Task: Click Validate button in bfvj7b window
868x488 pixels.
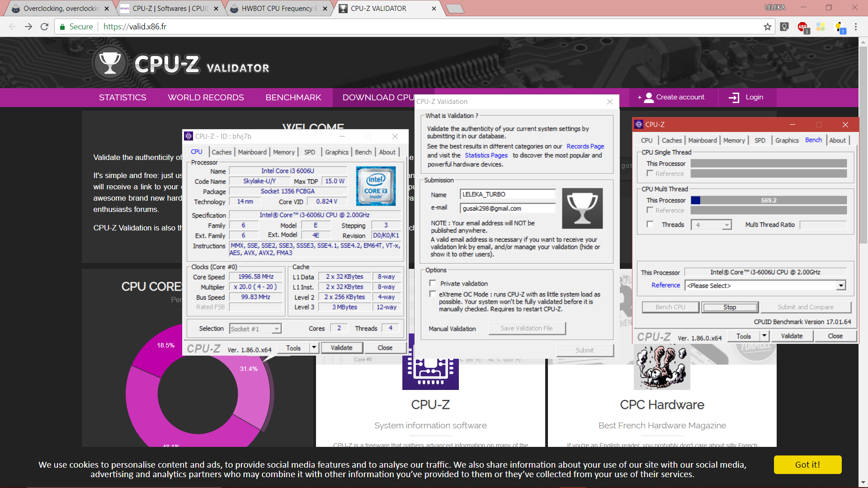Action: [341, 348]
